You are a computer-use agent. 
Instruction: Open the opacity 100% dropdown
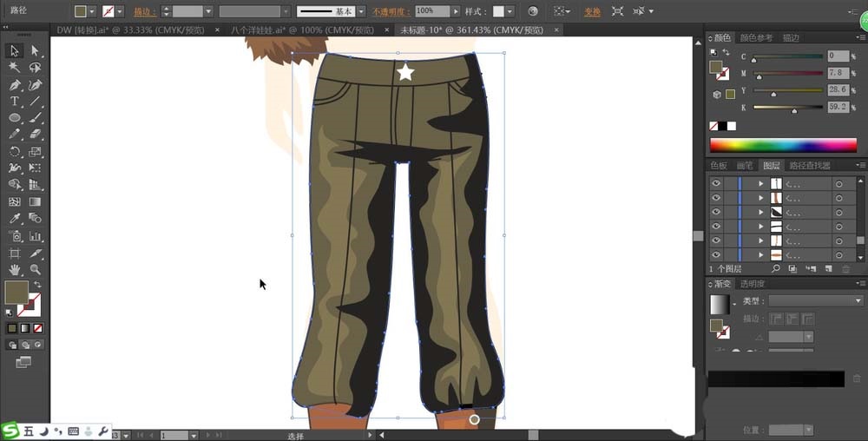click(x=457, y=11)
